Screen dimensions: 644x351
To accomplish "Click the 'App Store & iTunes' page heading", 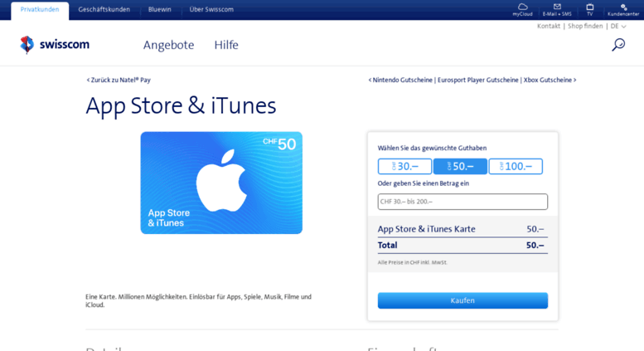I will [x=181, y=105].
